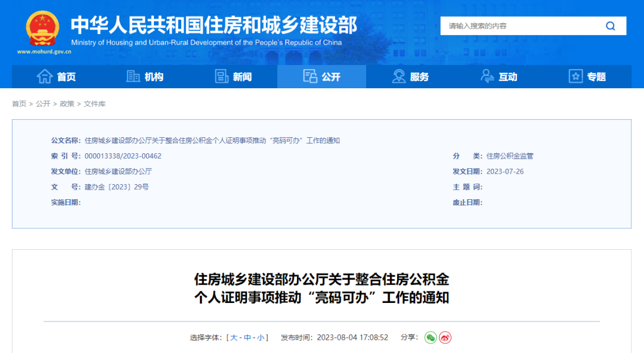Click the 专题 star icon
The image size is (644, 353).
[575, 76]
